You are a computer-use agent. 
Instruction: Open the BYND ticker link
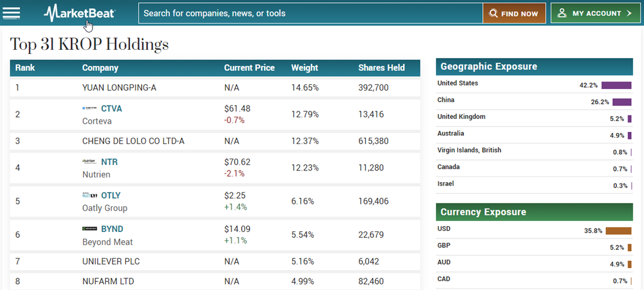[112, 228]
